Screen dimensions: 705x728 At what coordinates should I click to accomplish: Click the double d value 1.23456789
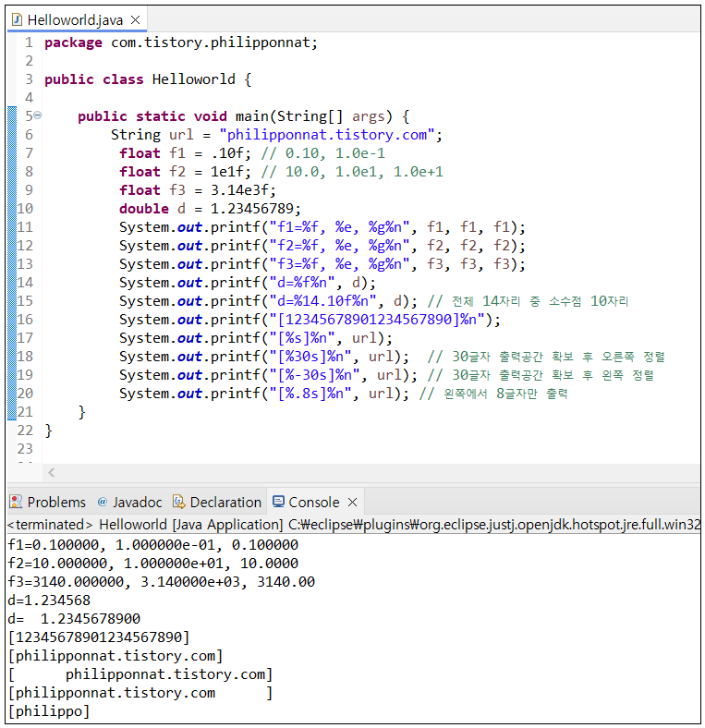[252, 209]
